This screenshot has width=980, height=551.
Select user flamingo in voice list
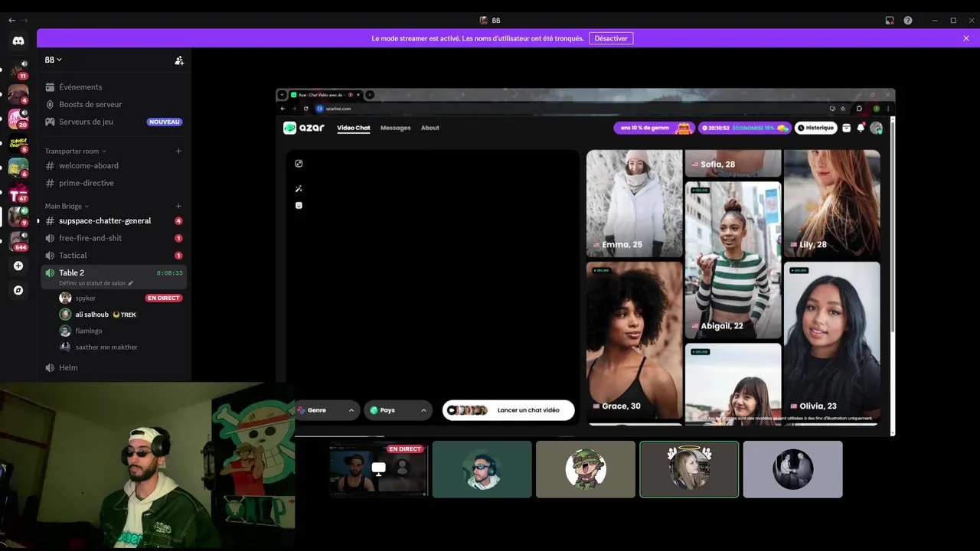pyautogui.click(x=121, y=331)
